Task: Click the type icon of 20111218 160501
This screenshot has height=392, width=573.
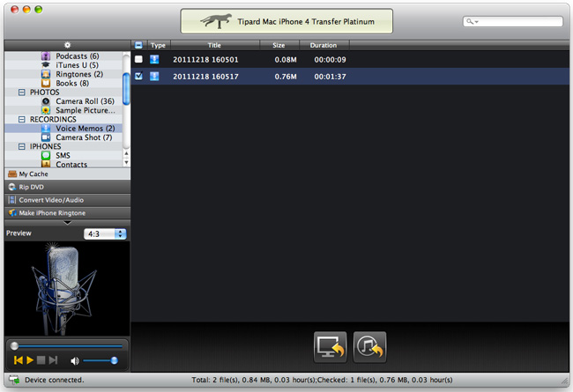Action: click(154, 59)
